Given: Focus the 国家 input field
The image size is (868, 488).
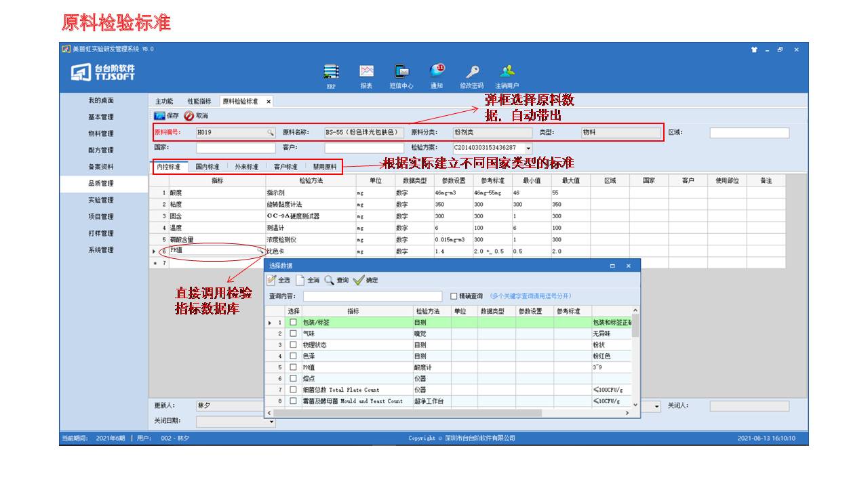Looking at the screenshot, I should click(236, 148).
